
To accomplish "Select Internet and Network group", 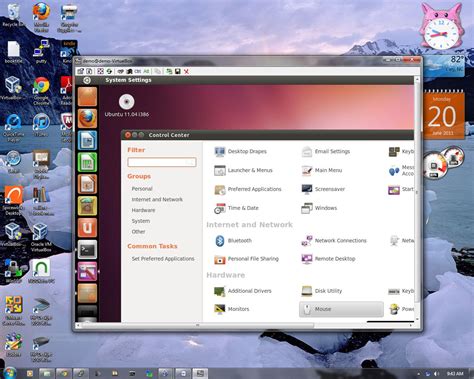I will tap(157, 200).
